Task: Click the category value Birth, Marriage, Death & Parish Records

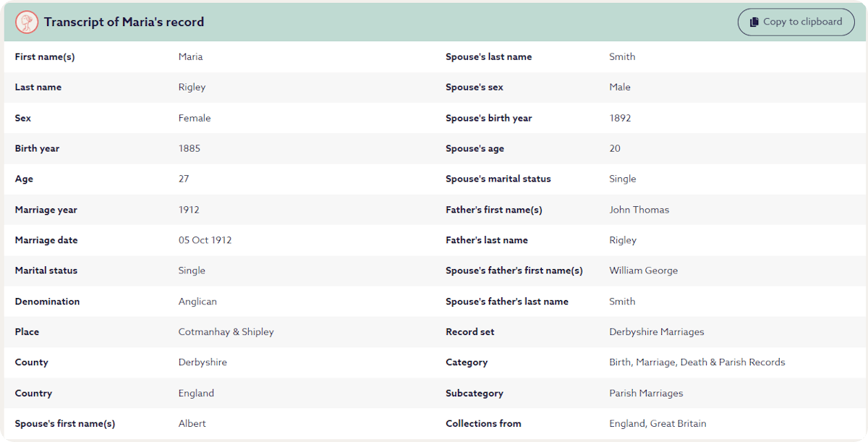Action: (x=697, y=362)
